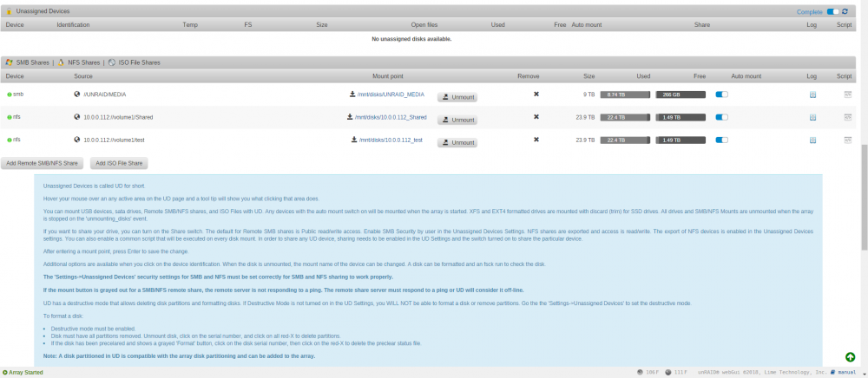Screen dimensions: 868x378
Task: Click Add Remote SMB/NFS Share button
Action: click(42, 164)
